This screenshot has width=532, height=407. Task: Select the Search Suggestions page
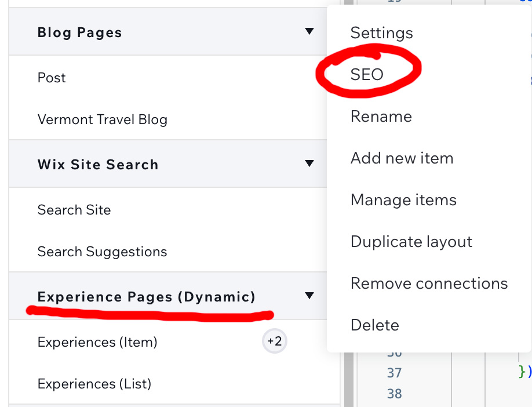(x=102, y=252)
